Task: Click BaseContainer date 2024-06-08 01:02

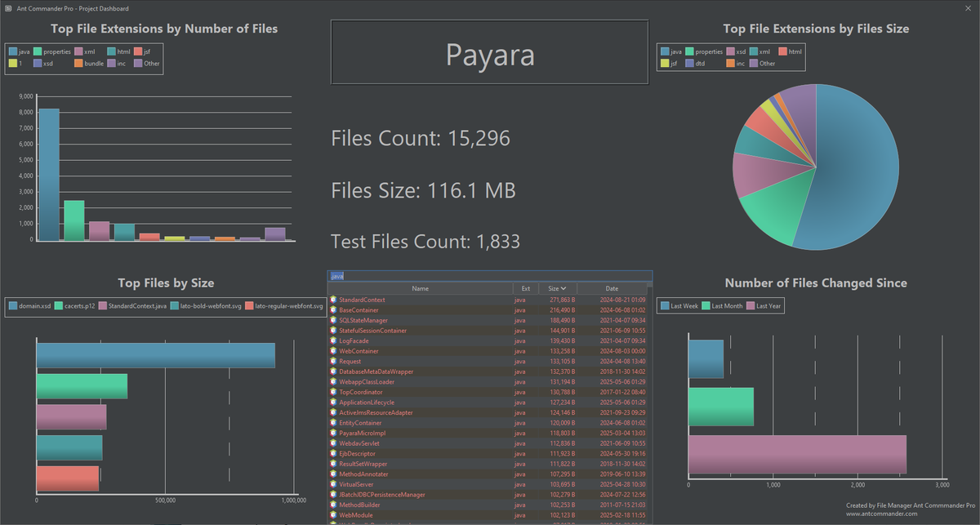Action: pos(622,310)
